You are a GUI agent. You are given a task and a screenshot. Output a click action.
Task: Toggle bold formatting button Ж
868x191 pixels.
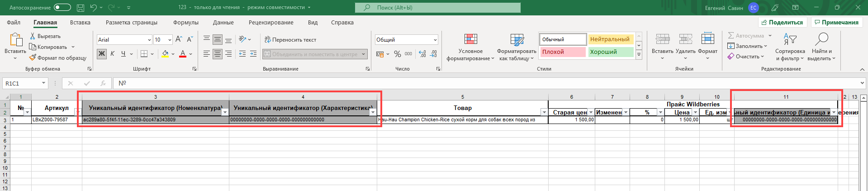tap(102, 54)
